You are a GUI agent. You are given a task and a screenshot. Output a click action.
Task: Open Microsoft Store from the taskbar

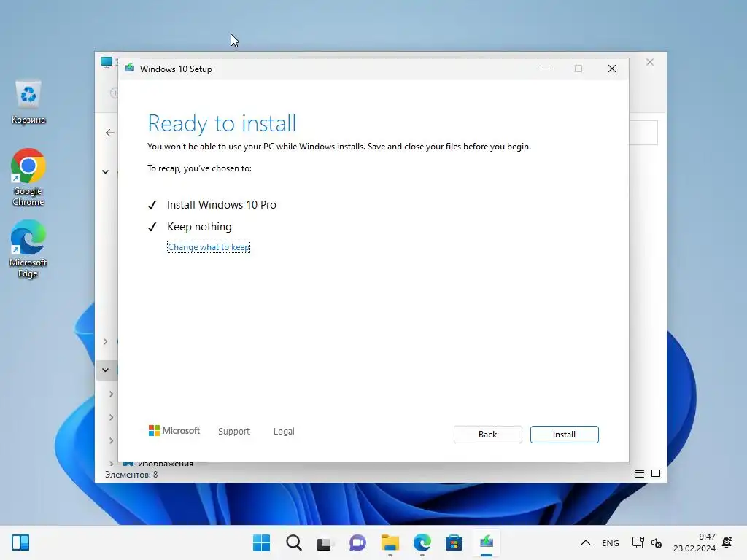point(454,542)
